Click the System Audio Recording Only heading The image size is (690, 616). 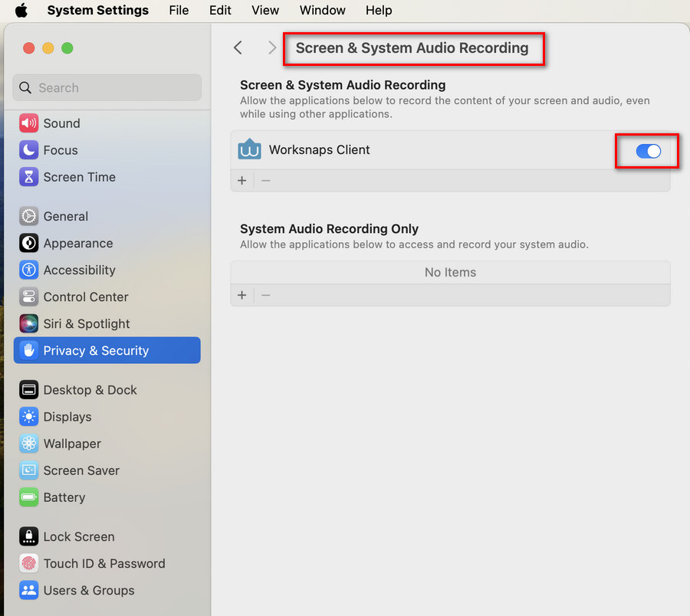[x=329, y=228]
